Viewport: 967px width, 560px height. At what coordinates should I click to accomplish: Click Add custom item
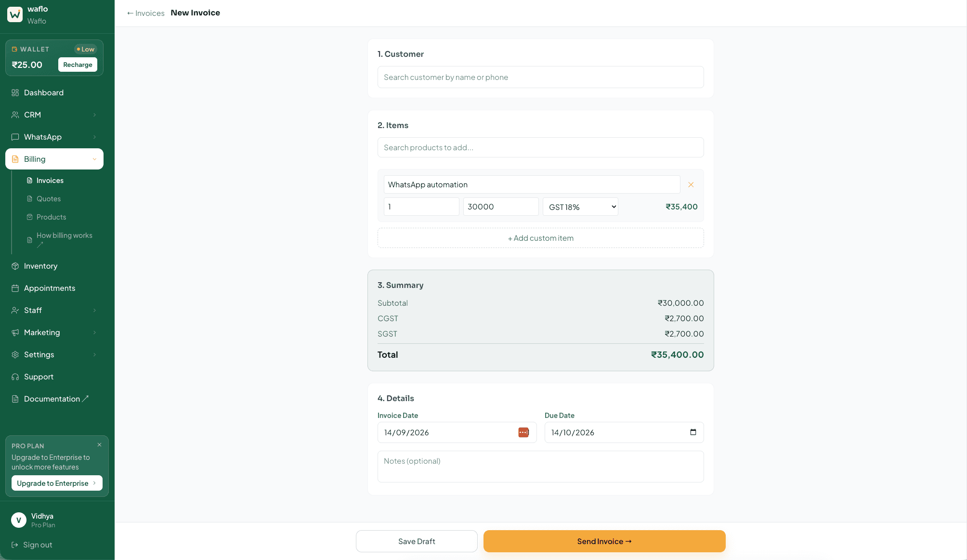[540, 238]
